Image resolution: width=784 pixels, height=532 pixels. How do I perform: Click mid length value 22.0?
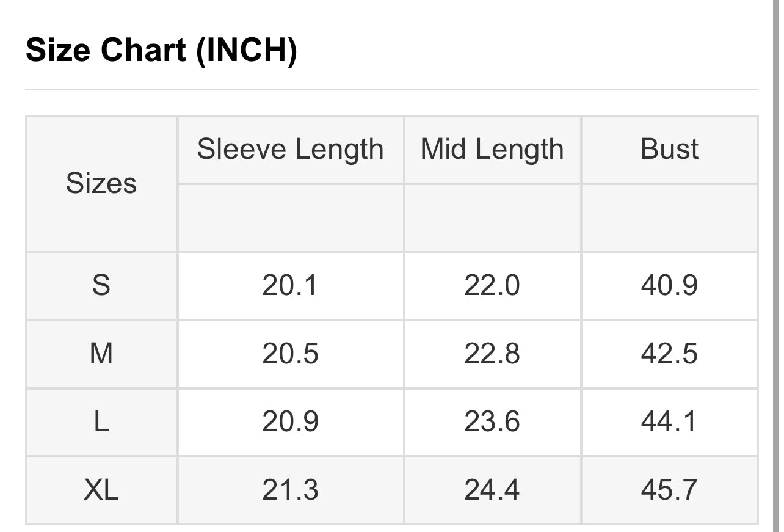tap(492, 285)
